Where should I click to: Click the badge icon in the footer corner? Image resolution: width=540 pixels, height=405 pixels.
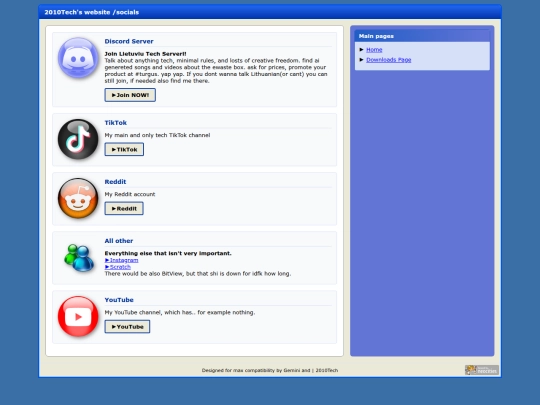coord(481,370)
